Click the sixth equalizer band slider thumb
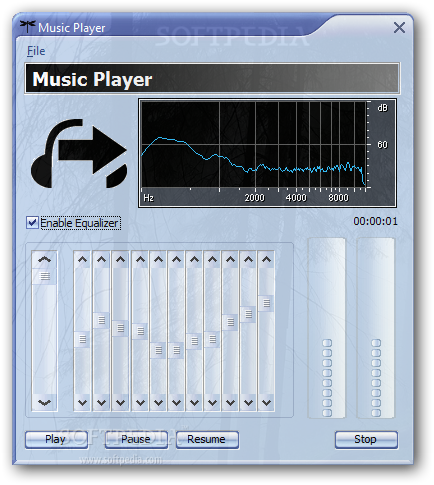 point(176,350)
